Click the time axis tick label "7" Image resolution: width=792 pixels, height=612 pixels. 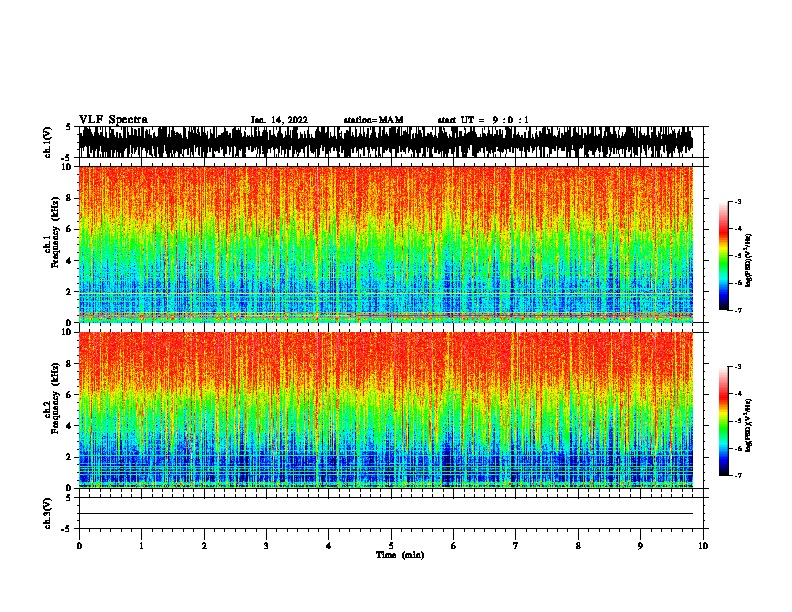tap(516, 546)
